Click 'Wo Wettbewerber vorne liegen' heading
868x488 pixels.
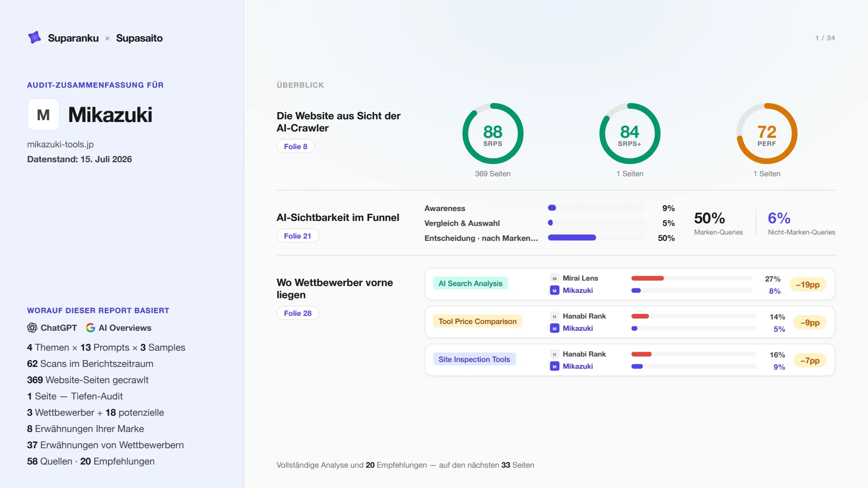pos(335,289)
